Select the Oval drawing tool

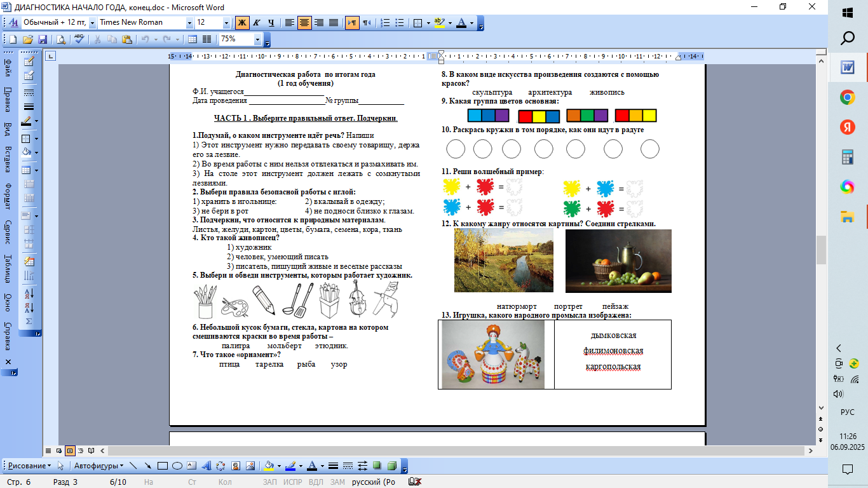pyautogui.click(x=178, y=466)
